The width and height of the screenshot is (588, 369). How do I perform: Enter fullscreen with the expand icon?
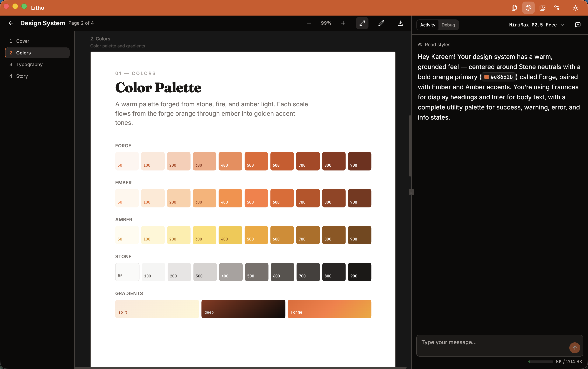click(x=362, y=23)
